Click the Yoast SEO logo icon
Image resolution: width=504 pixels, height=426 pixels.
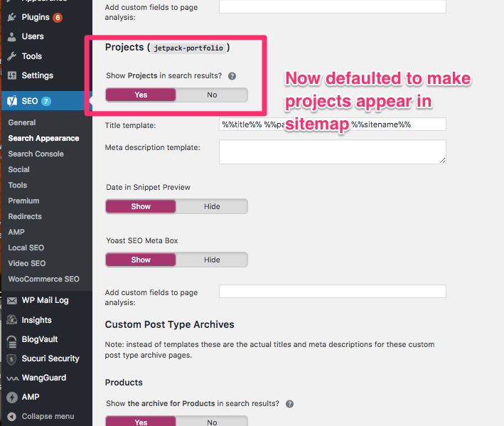pyautogui.click(x=12, y=101)
